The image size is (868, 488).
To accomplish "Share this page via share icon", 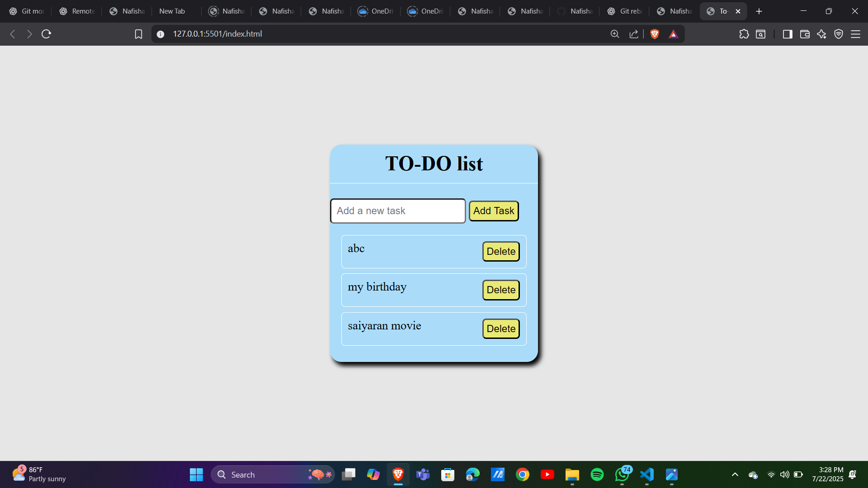I will pos(634,34).
